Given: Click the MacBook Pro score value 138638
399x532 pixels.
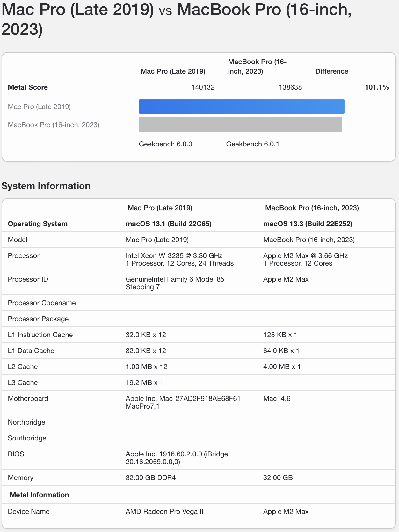Looking at the screenshot, I should coord(290,87).
